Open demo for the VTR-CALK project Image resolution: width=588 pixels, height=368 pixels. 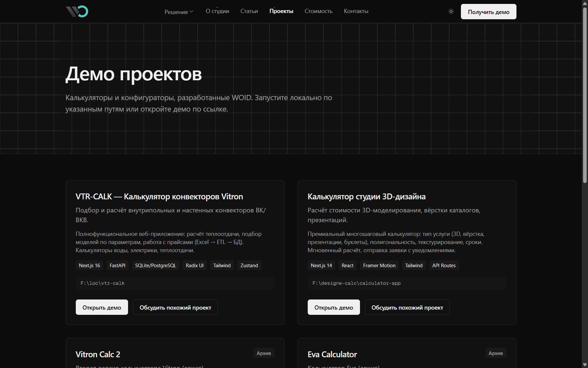coord(102,307)
